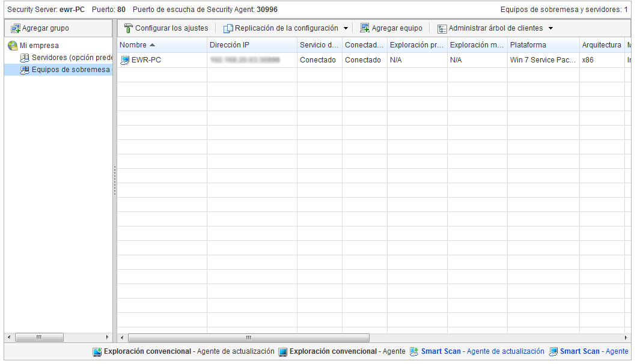637x364 pixels.
Task: Click the Agregar grupo icon
Action: pos(15,28)
